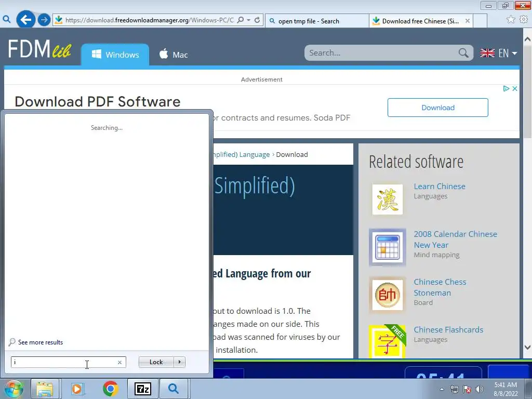Viewport: 532px width, 399px height.
Task: Click the browser Forward arrow button
Action: [x=44, y=20]
